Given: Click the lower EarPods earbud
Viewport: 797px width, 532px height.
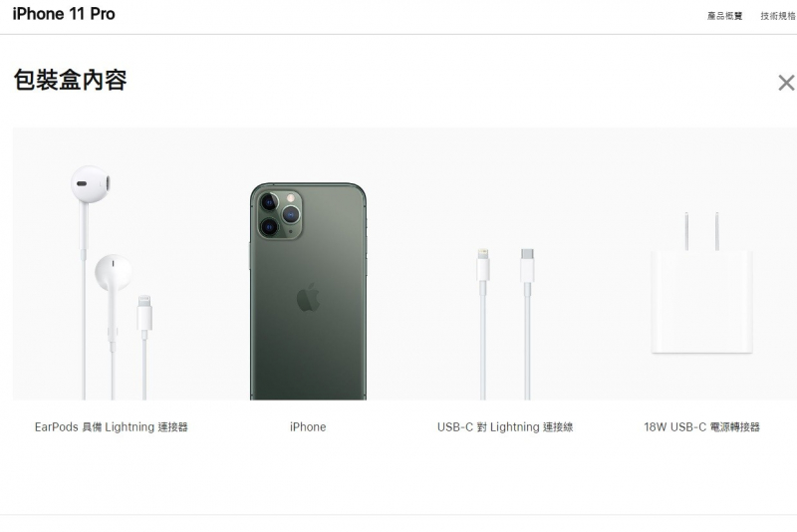Looking at the screenshot, I should (113, 272).
